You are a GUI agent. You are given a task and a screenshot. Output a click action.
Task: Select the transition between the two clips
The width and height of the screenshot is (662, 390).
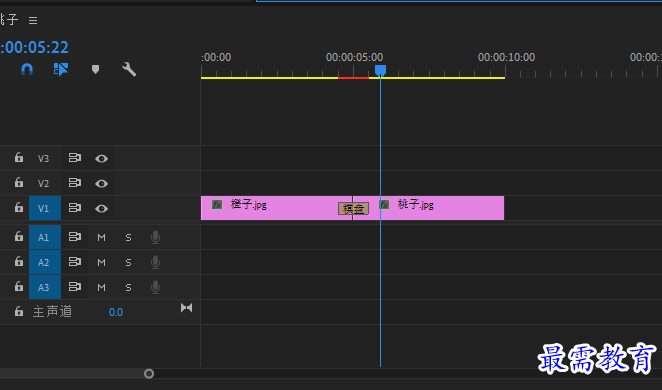tap(353, 208)
